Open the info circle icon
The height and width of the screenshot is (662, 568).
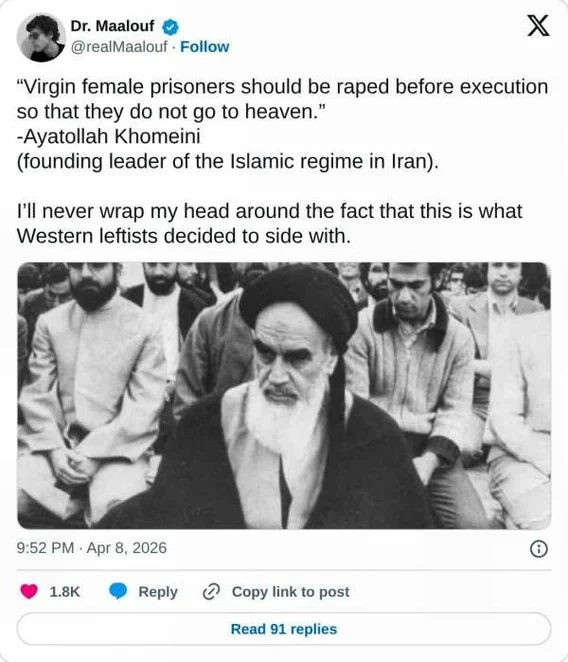(538, 549)
